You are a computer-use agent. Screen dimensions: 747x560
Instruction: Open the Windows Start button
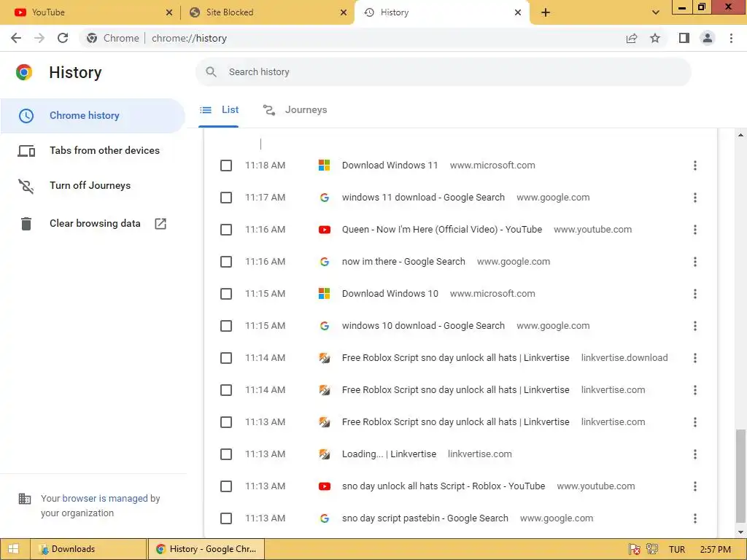14,549
